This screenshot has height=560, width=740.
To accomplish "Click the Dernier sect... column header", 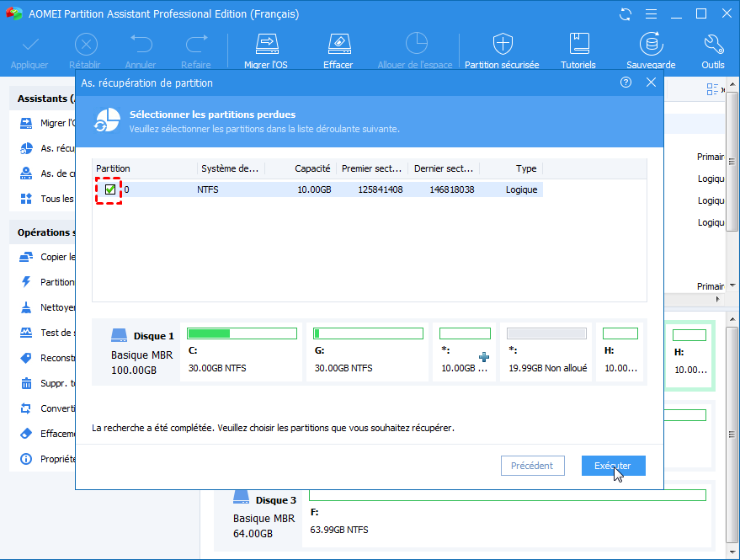I will [444, 168].
